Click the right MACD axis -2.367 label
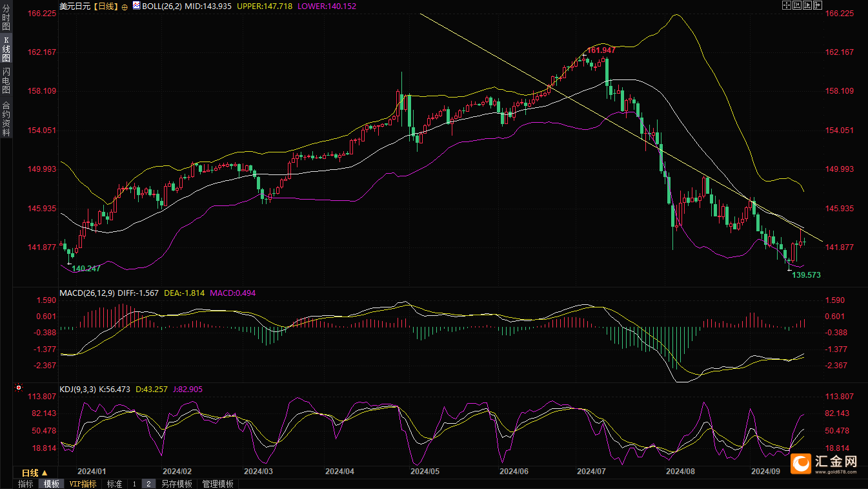The height and width of the screenshot is (489, 868). [837, 366]
